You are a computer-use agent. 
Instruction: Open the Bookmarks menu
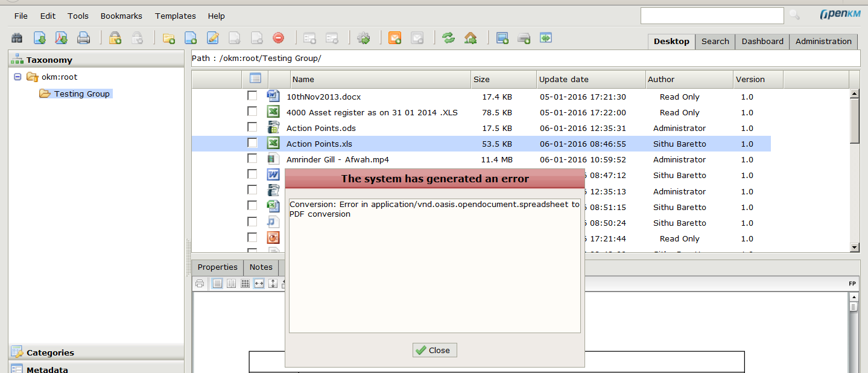[x=121, y=16]
